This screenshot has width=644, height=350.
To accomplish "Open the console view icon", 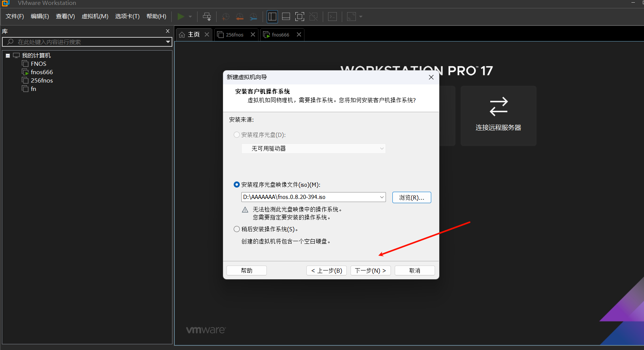I will (332, 16).
